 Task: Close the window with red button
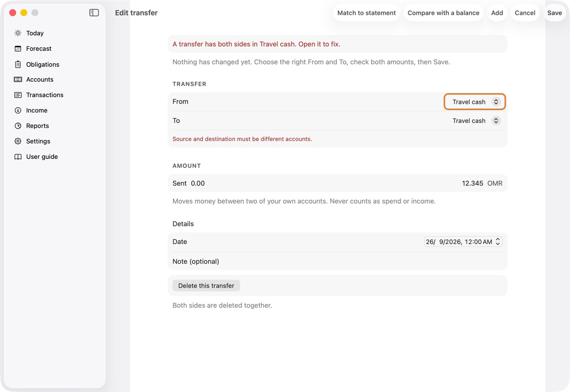[x=13, y=13]
